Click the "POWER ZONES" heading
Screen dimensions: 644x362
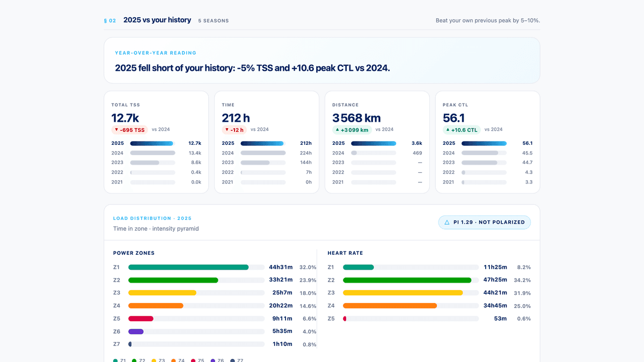(134, 253)
